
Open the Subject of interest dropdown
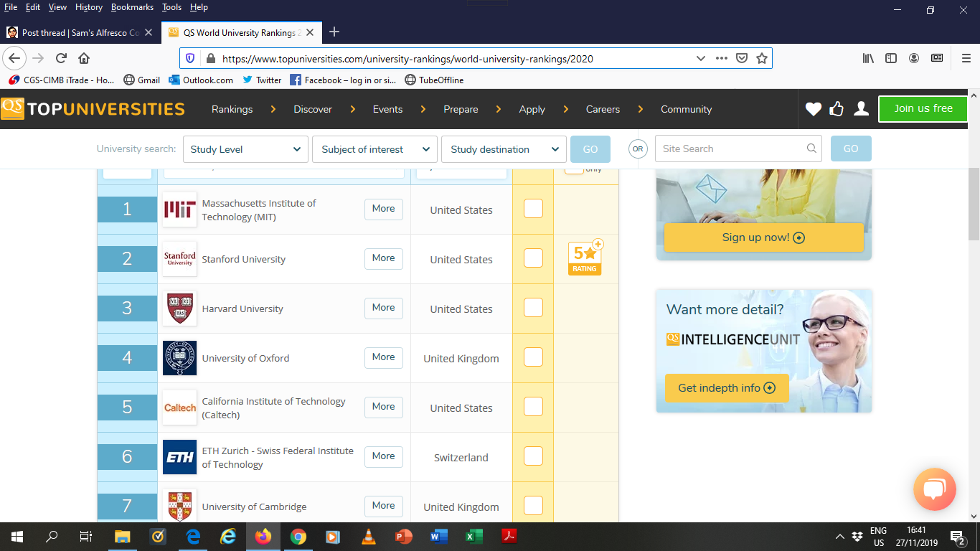click(x=374, y=149)
